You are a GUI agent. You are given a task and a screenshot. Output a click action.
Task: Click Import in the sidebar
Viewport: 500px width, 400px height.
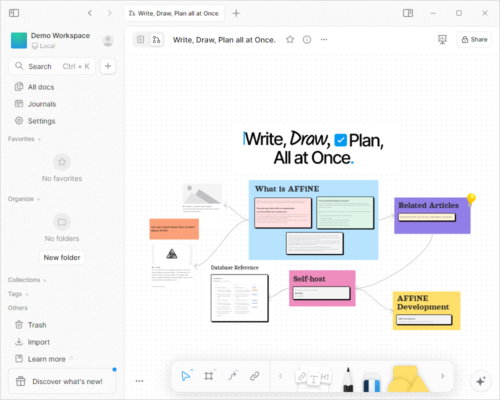62,342
